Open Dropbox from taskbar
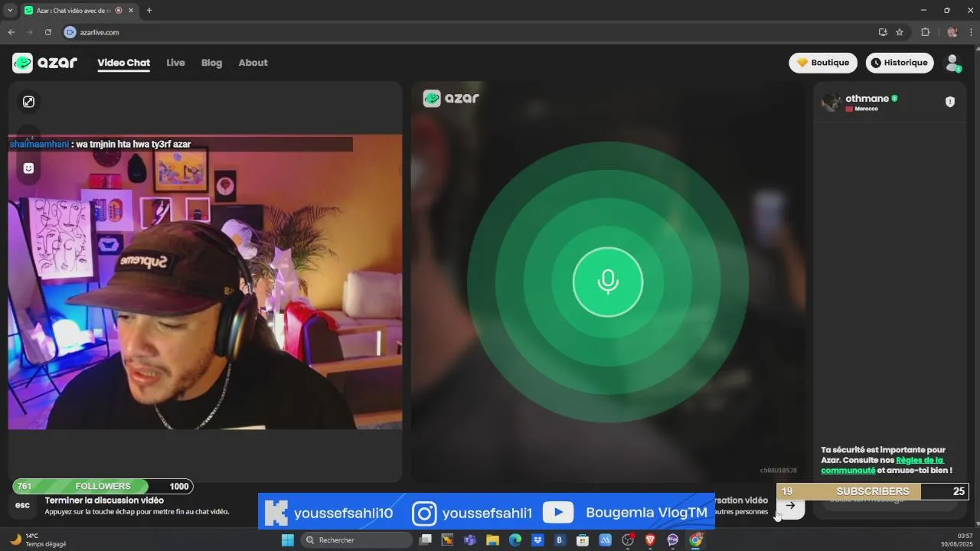980x551 pixels. click(x=537, y=540)
